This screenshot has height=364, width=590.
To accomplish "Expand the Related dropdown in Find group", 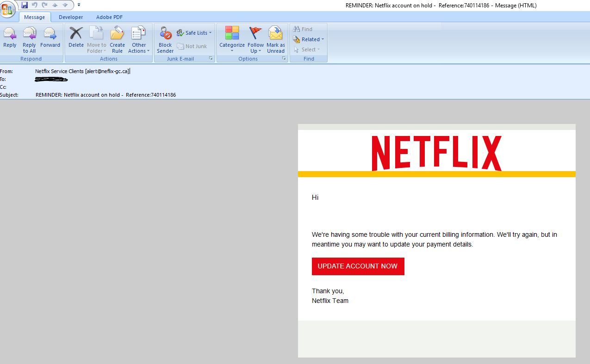I will click(x=309, y=39).
